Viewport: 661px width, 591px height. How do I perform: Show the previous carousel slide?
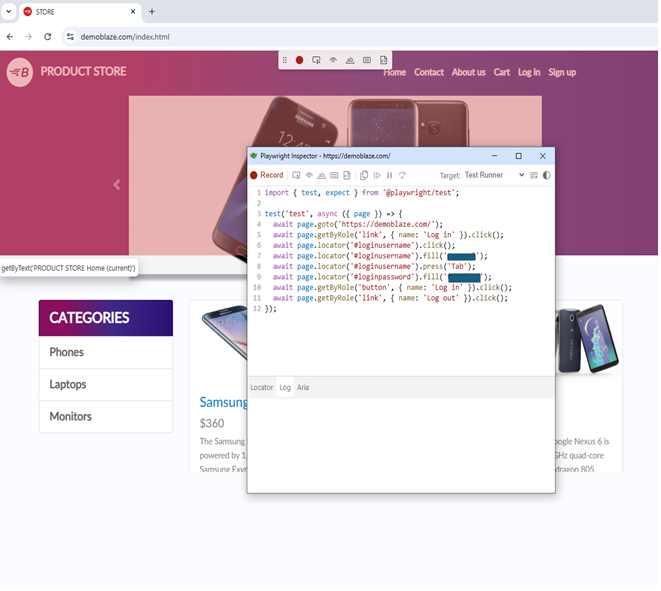[x=117, y=185]
